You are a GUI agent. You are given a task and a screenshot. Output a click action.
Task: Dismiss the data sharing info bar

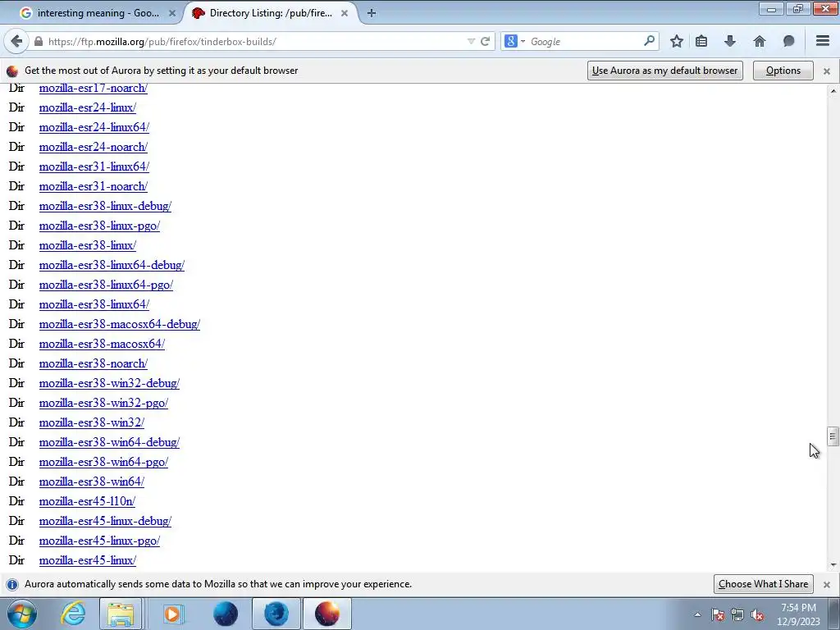pos(827,584)
